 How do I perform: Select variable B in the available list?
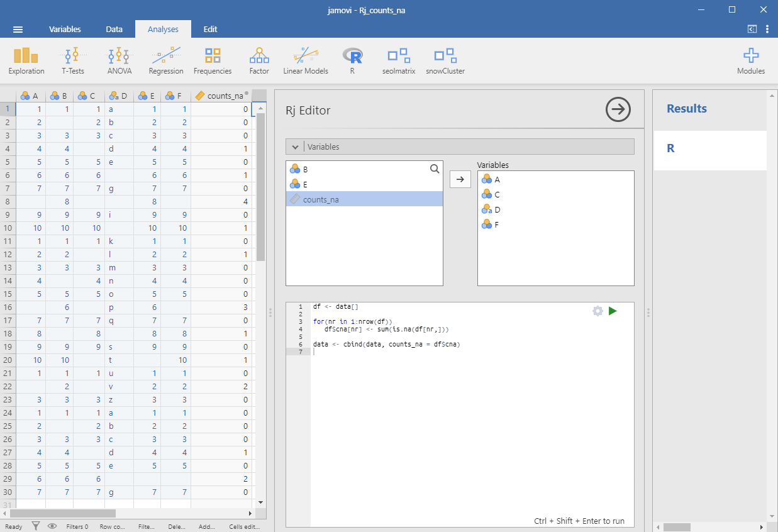tap(364, 169)
